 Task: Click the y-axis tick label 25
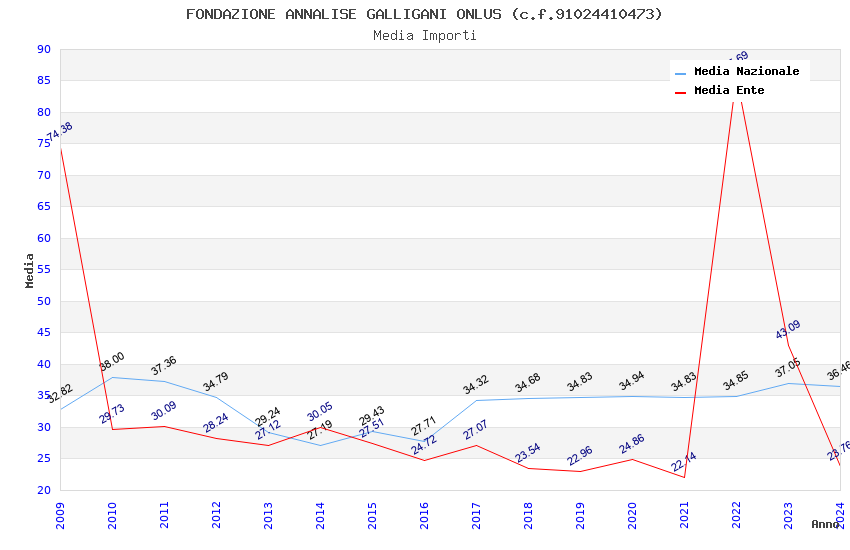pos(44,458)
